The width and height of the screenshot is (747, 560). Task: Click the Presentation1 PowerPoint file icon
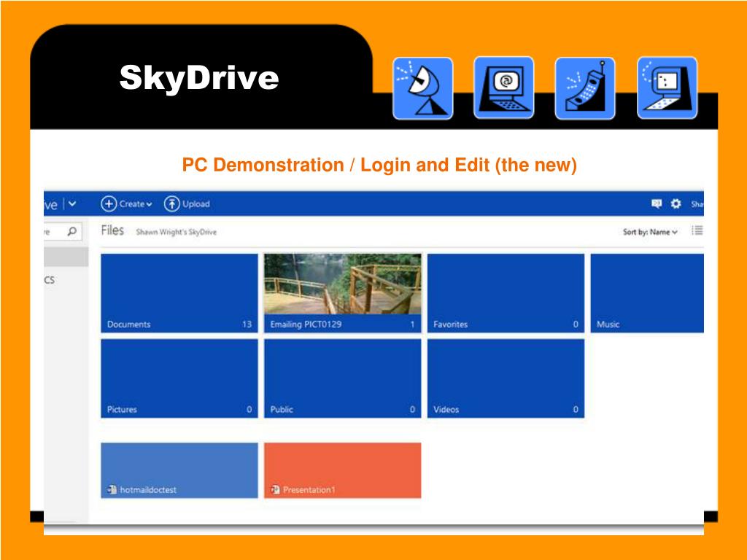(275, 489)
